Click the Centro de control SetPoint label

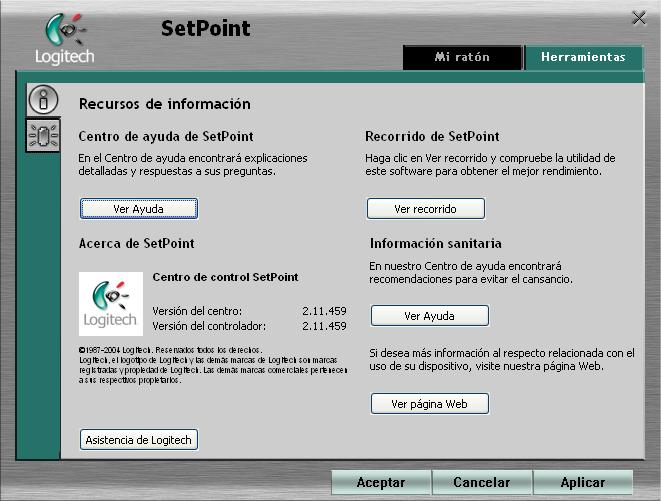226,277
